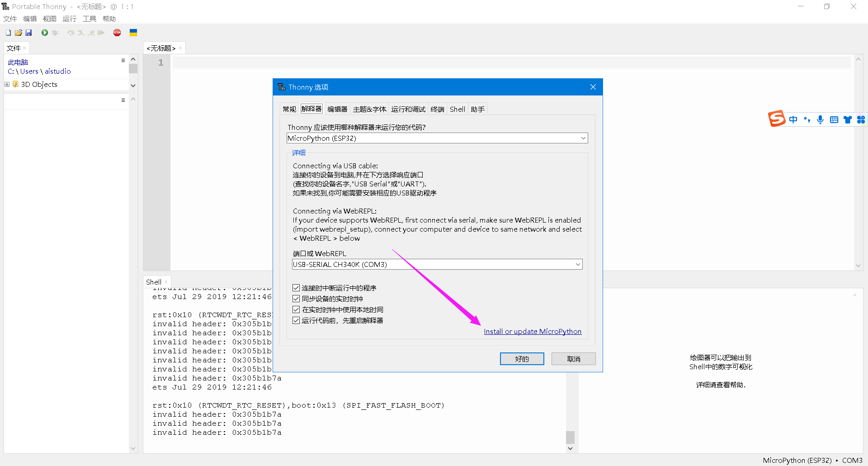Select the 3D Objects folder row
This screenshot has width=868, height=466.
click(66, 84)
